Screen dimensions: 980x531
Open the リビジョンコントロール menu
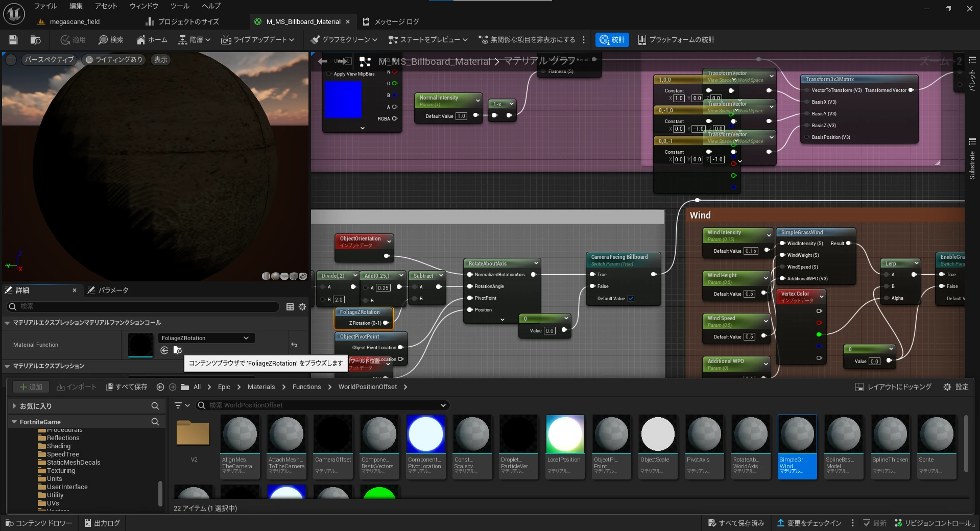point(933,523)
